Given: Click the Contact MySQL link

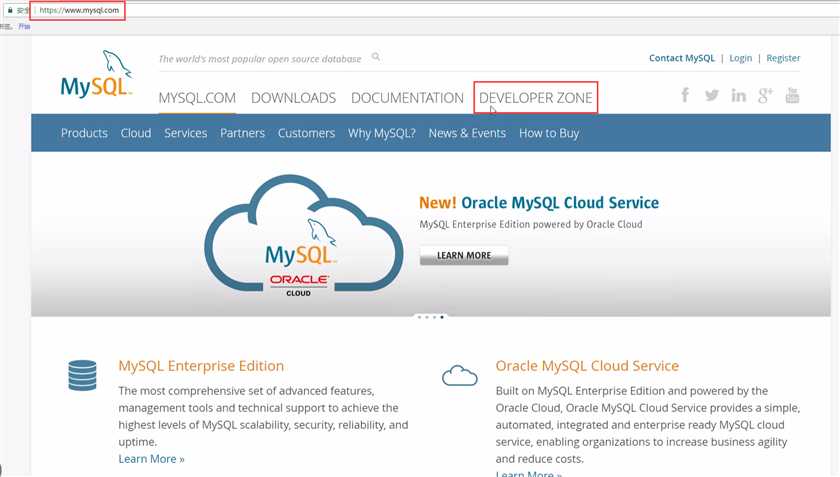Looking at the screenshot, I should [681, 58].
